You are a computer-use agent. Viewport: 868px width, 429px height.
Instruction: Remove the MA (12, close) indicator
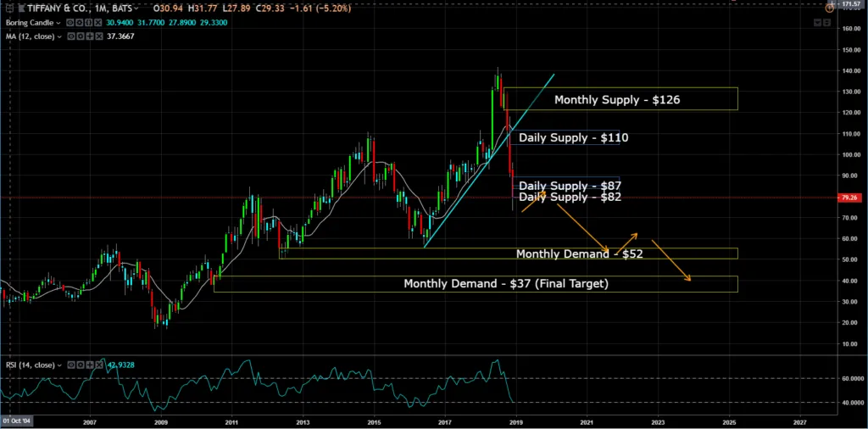[x=99, y=36]
